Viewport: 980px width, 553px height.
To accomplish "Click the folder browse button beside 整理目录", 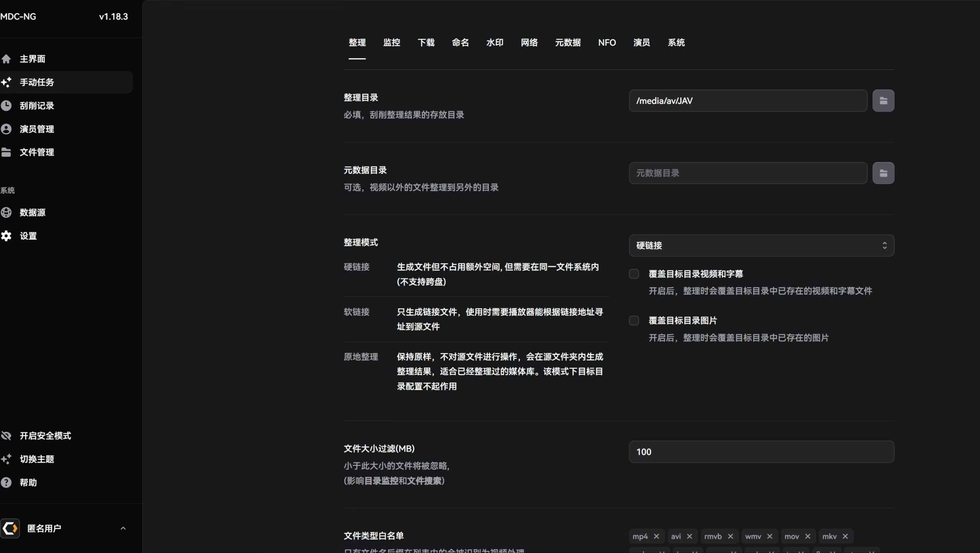I will click(883, 101).
